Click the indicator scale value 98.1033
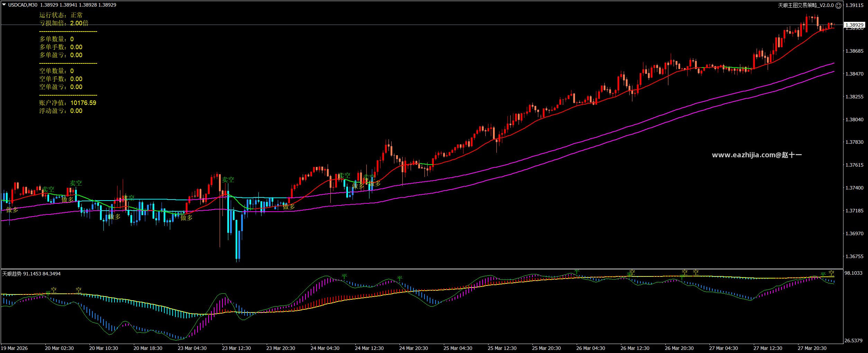868x353 pixels. [x=853, y=273]
